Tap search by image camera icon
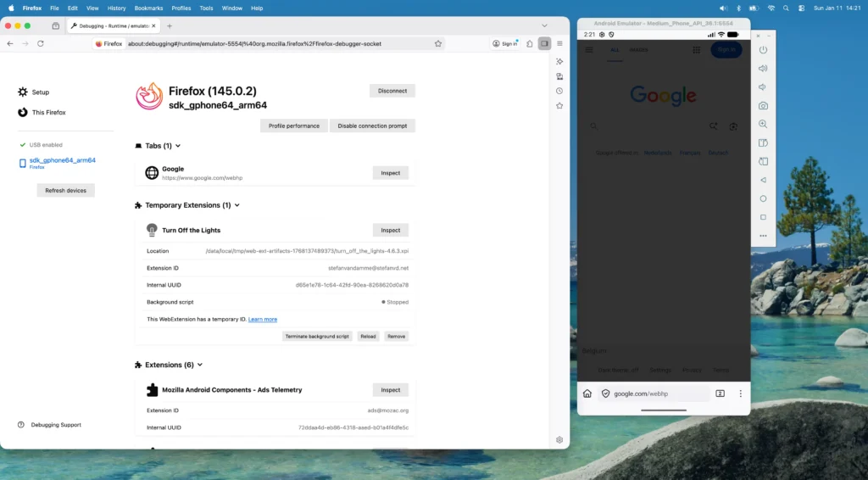This screenshot has width=868, height=480. pyautogui.click(x=733, y=126)
